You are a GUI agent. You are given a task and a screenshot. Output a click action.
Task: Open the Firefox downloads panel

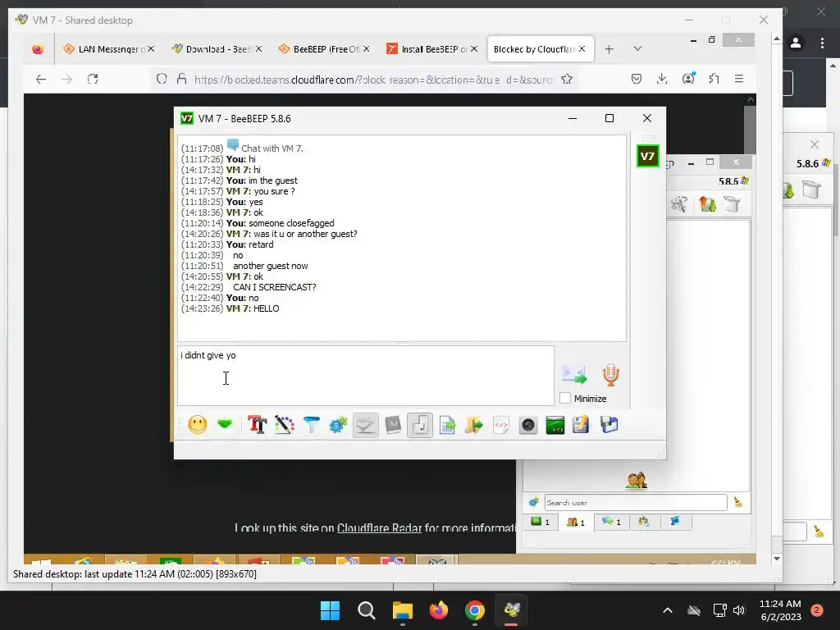point(662,80)
